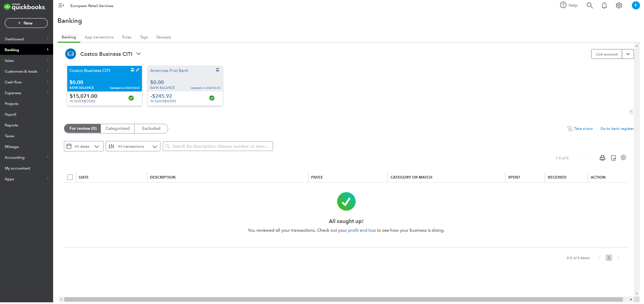Switch to the Rules tab
This screenshot has width=644, height=304.
coord(127,37)
